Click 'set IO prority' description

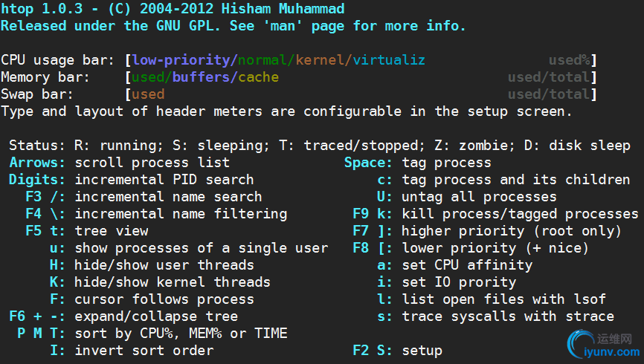click(459, 282)
